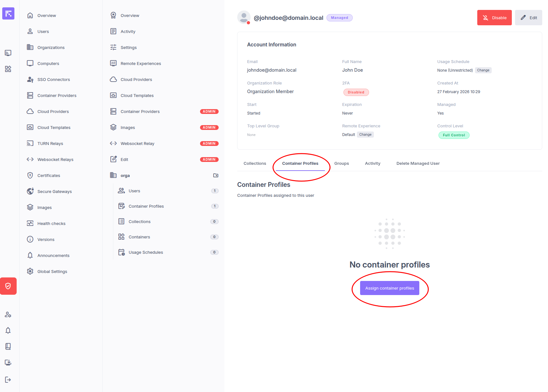Change the Usage Schedule
The width and height of the screenshot is (548, 392).
point(483,70)
